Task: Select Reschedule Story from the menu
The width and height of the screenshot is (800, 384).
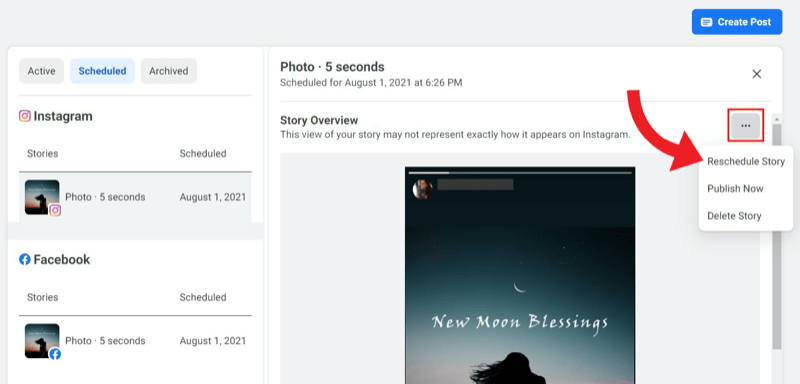Action: [x=745, y=161]
